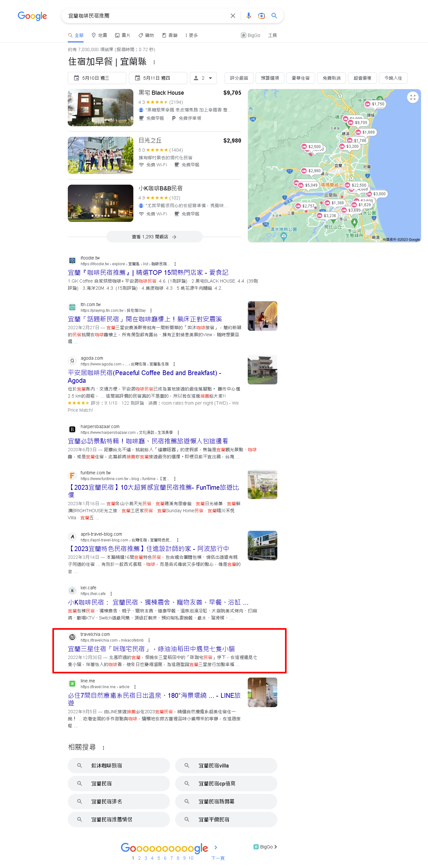Click the $22,500 hotel map pin

pyautogui.click(x=356, y=185)
